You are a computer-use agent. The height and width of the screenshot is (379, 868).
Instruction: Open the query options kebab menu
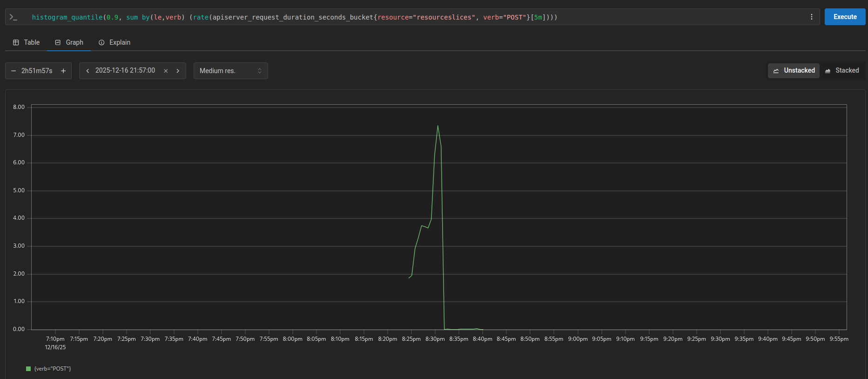(x=812, y=17)
